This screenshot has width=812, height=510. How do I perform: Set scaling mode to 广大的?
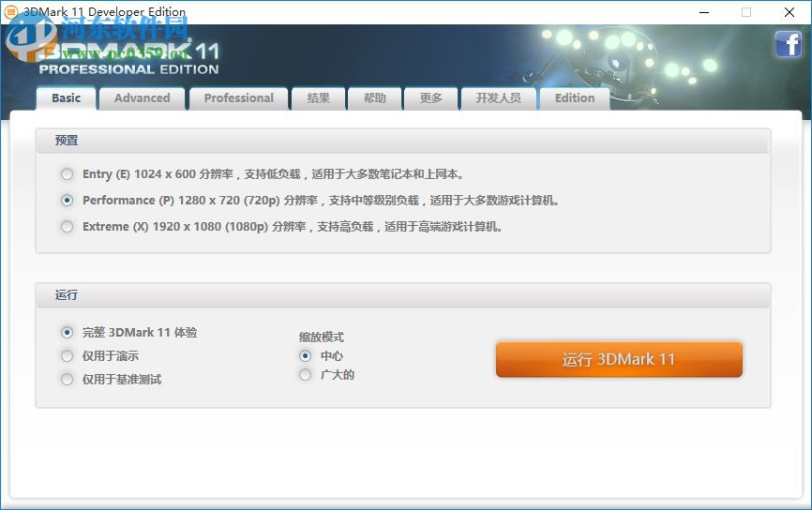(305, 374)
